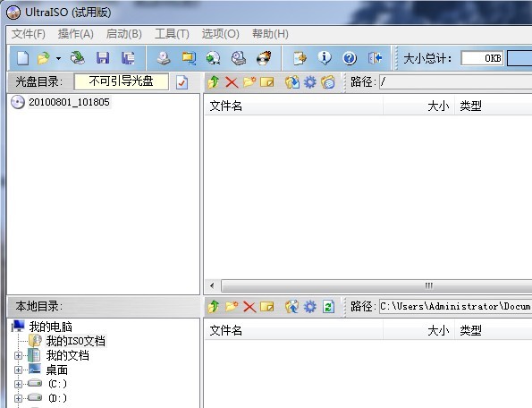532x408 pixels.
Task: Click the New folder icon in local pane
Action: pos(232,307)
